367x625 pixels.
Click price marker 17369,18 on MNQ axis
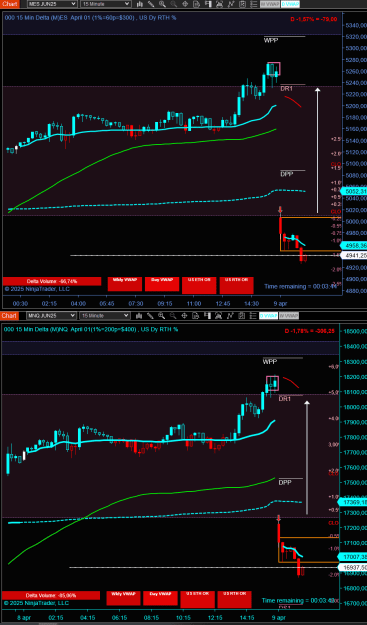point(353,502)
